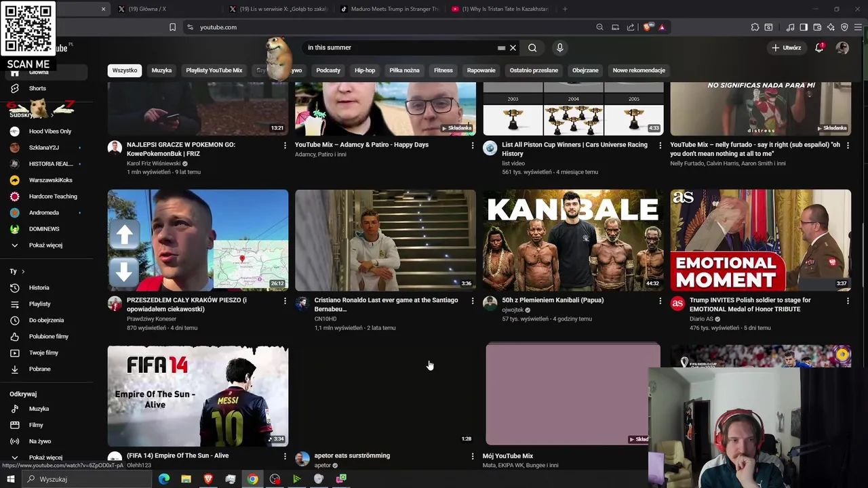Open options for Cristiano Ronaldo Last ever game video
The width and height of the screenshot is (868, 488).
coord(473,301)
